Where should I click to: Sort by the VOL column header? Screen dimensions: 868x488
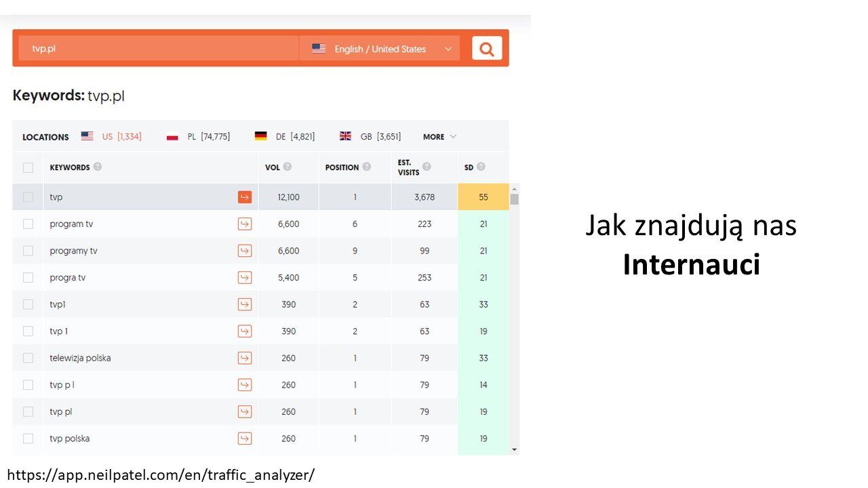pos(273,167)
